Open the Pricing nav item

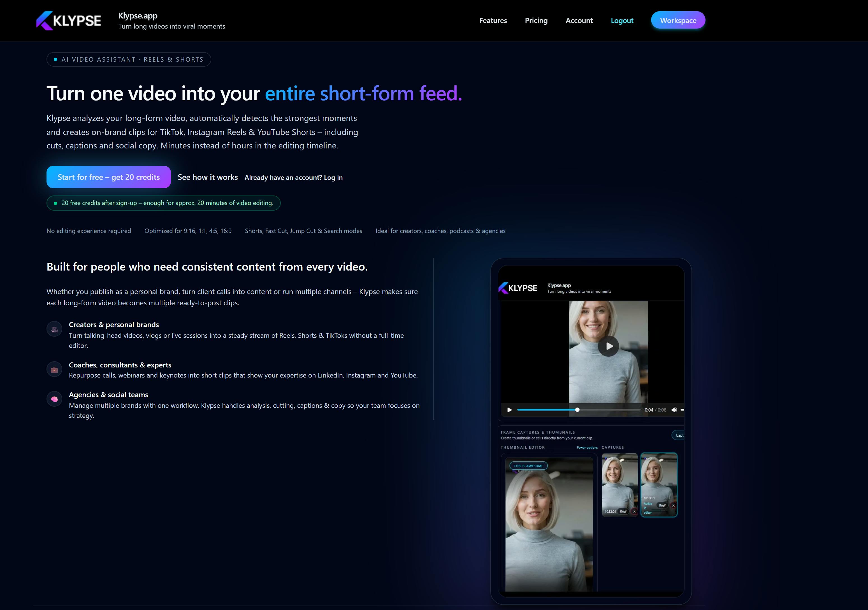[536, 20]
